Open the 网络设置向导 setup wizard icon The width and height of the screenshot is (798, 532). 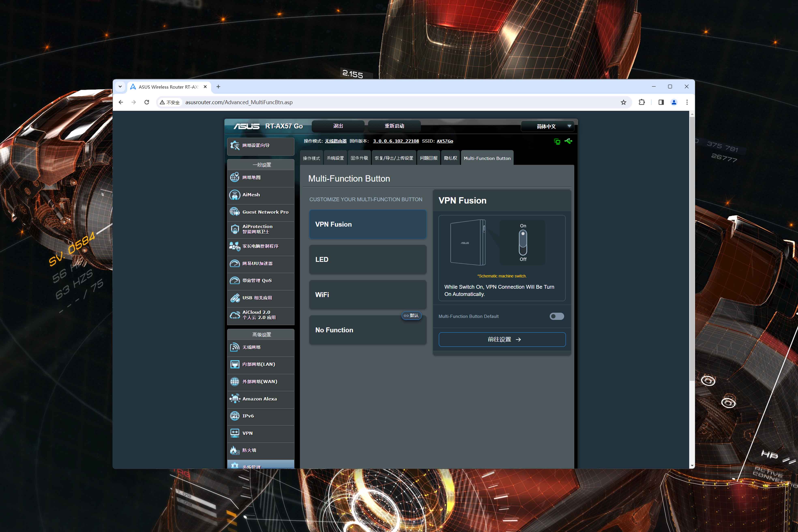coord(234,146)
